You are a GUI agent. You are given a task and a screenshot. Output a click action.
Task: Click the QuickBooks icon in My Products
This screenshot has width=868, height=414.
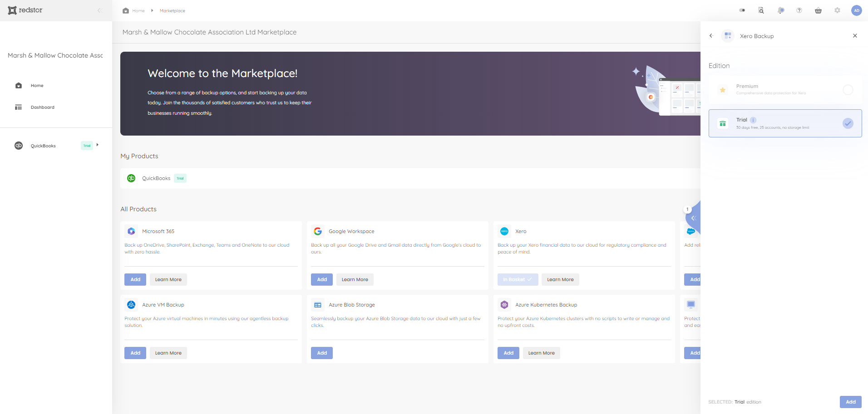[x=131, y=178]
